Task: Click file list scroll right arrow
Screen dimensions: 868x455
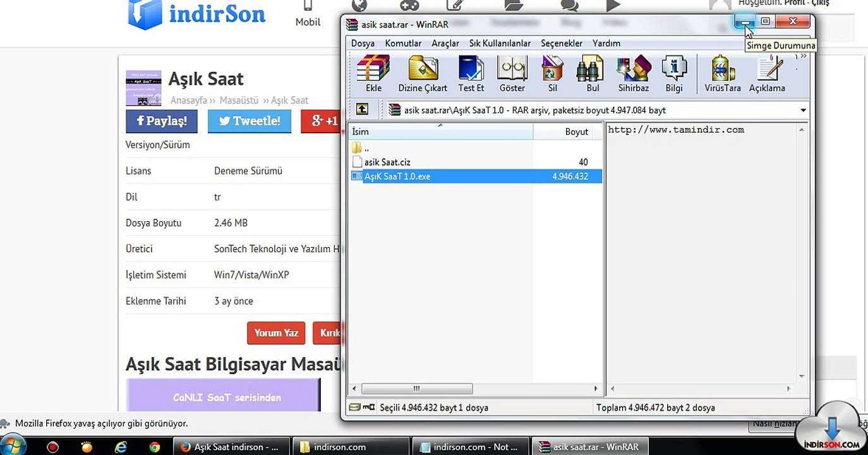Action: [595, 388]
